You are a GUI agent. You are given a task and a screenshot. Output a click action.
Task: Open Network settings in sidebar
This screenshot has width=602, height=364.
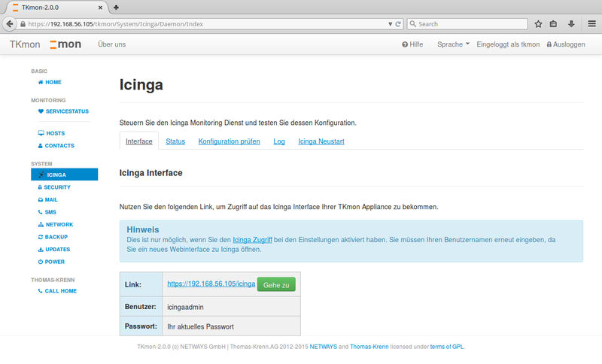[x=55, y=224]
